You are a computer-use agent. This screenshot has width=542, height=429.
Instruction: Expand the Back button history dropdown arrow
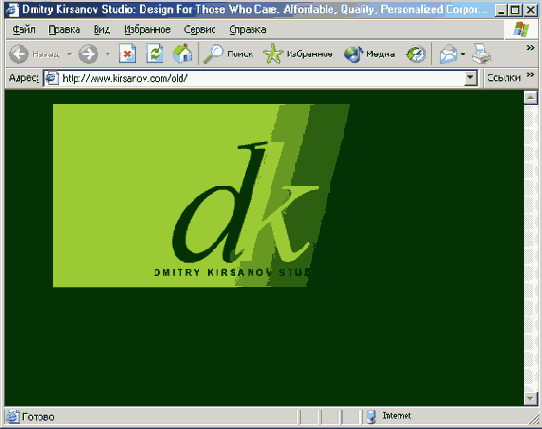pyautogui.click(x=70, y=54)
